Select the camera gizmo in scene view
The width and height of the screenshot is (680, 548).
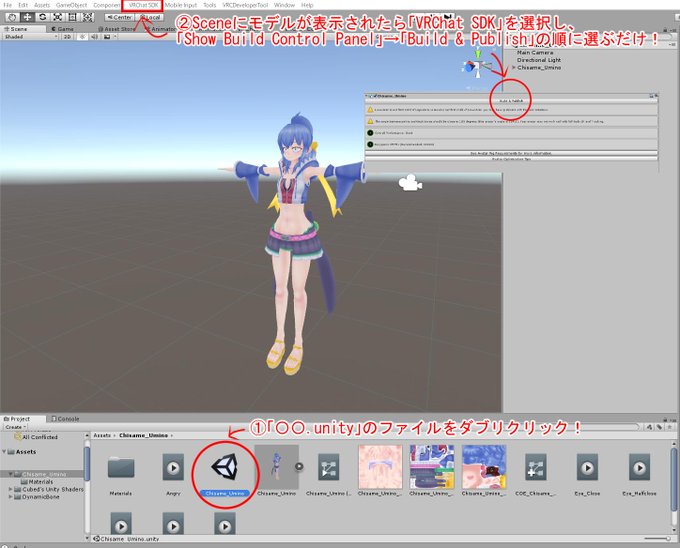[x=410, y=183]
